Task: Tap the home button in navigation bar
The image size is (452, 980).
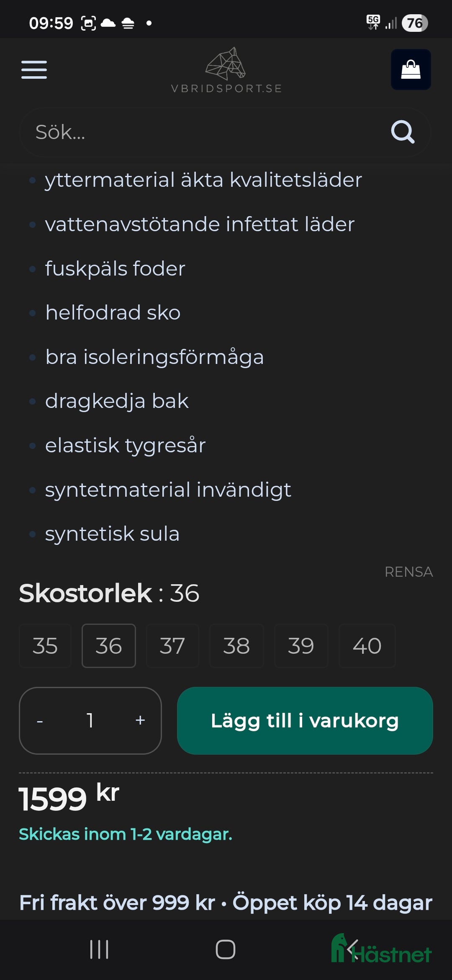Action: [x=226, y=950]
